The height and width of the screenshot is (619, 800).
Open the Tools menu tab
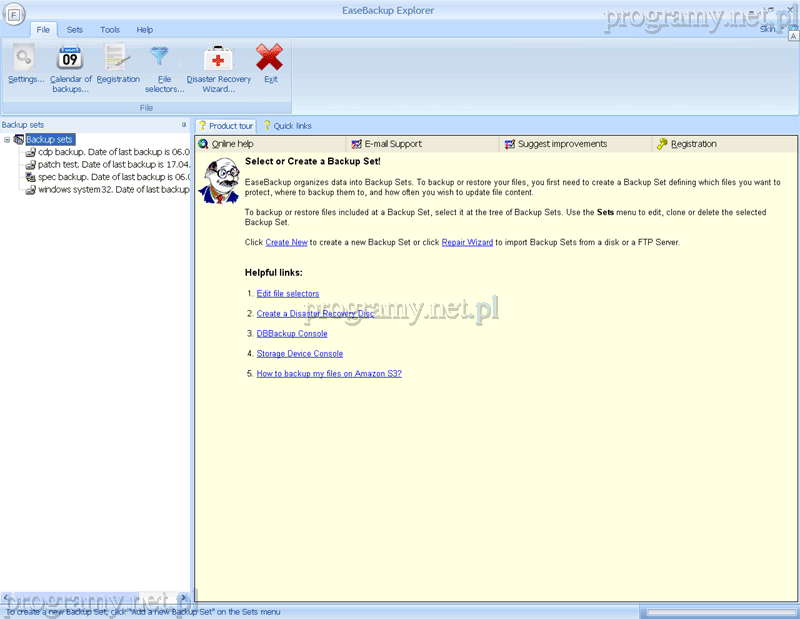(x=109, y=30)
